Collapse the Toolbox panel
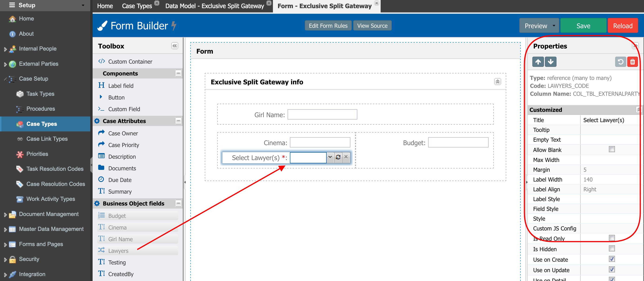The width and height of the screenshot is (644, 281). point(174,46)
